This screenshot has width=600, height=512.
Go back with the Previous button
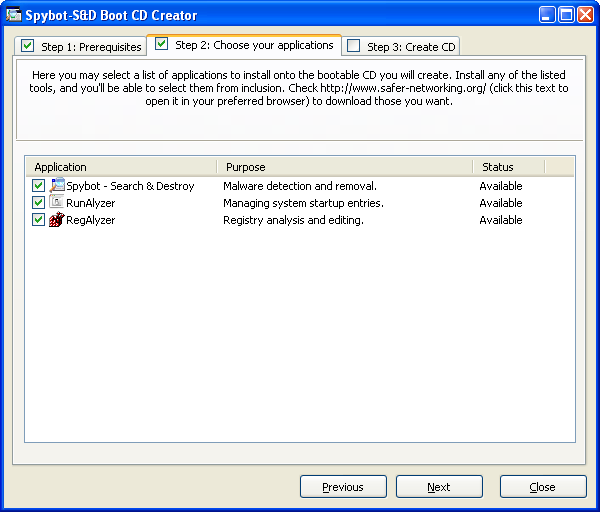point(343,487)
